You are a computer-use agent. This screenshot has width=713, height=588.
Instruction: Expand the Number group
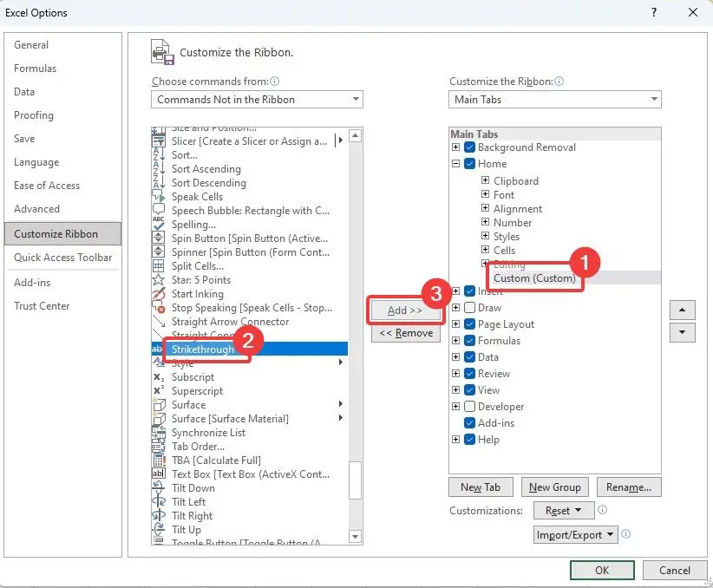[485, 222]
